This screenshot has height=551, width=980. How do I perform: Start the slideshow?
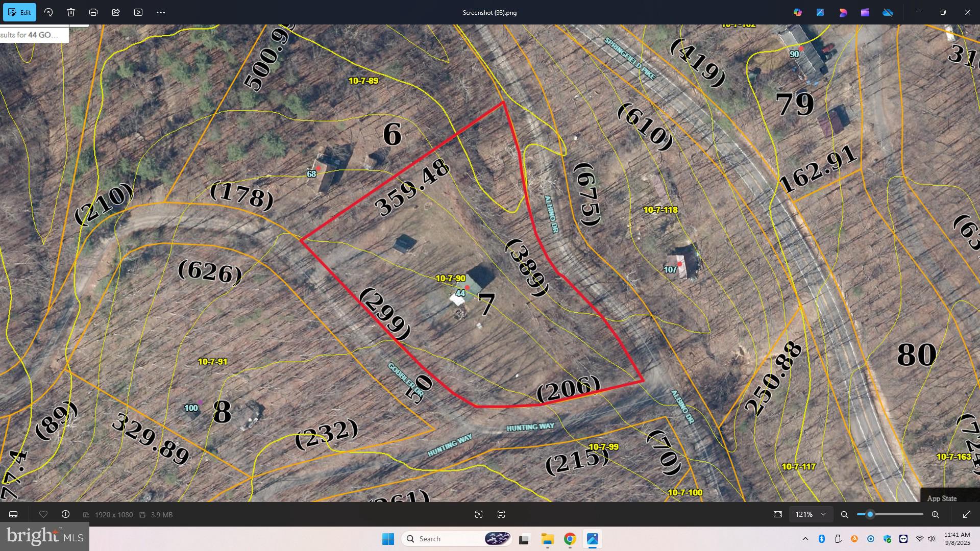click(138, 12)
